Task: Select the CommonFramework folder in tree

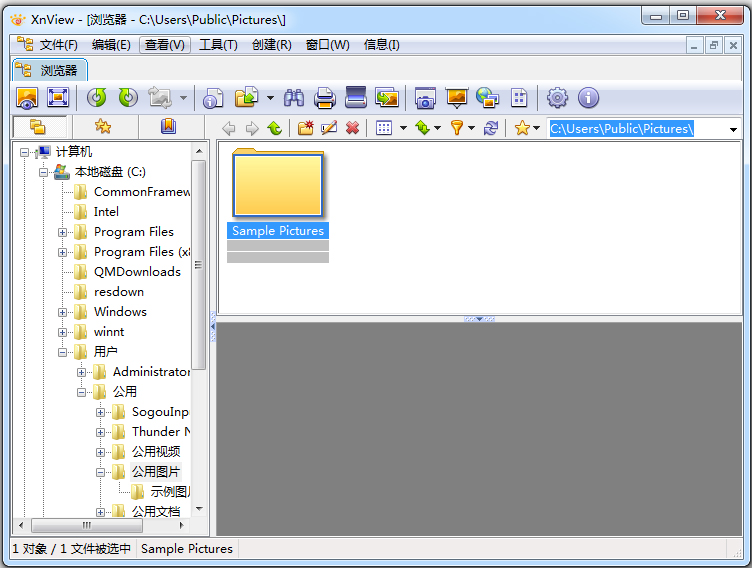Action: click(x=142, y=192)
